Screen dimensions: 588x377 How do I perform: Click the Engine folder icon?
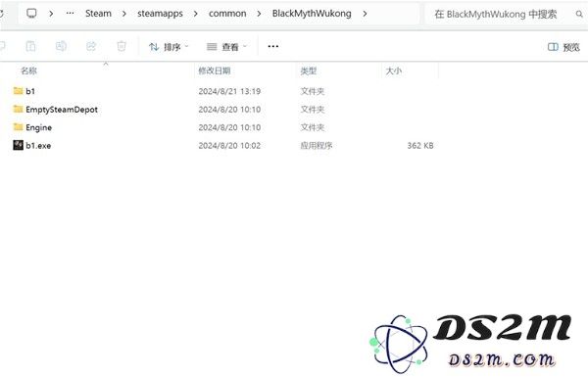[18, 127]
